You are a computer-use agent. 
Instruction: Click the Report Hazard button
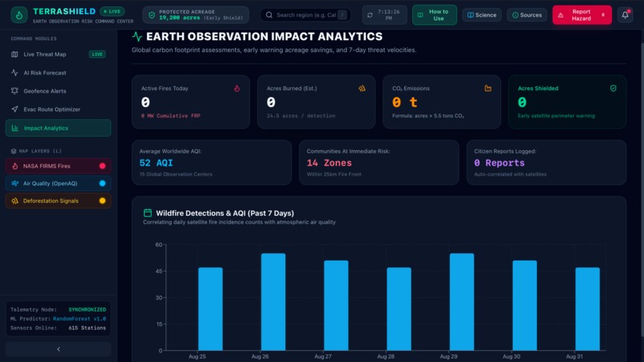582,15
